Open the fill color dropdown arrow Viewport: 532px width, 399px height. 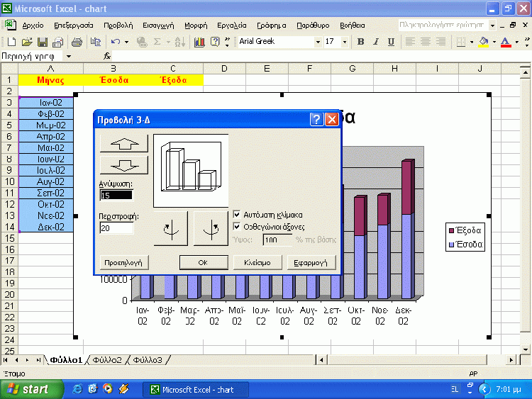[x=494, y=42]
